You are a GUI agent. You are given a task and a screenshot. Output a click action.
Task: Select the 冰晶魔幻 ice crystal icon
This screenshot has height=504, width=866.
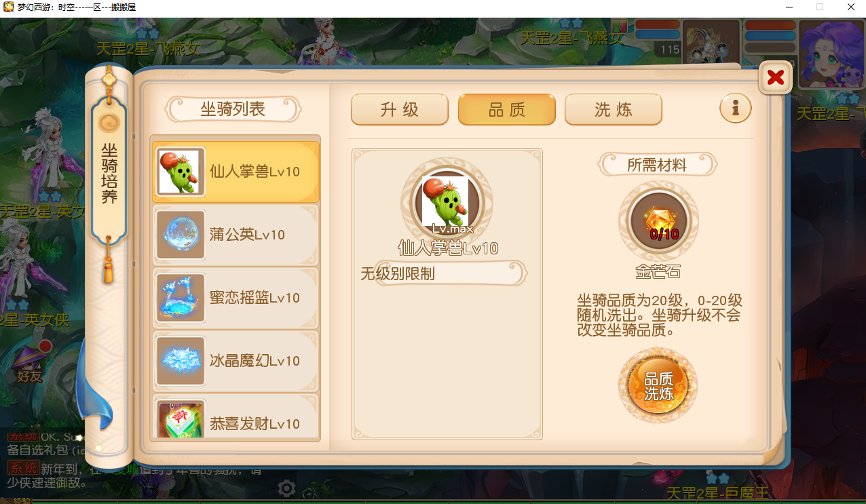click(x=181, y=361)
